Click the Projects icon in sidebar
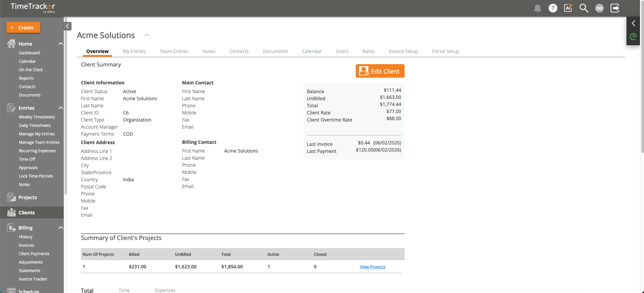 [11, 197]
